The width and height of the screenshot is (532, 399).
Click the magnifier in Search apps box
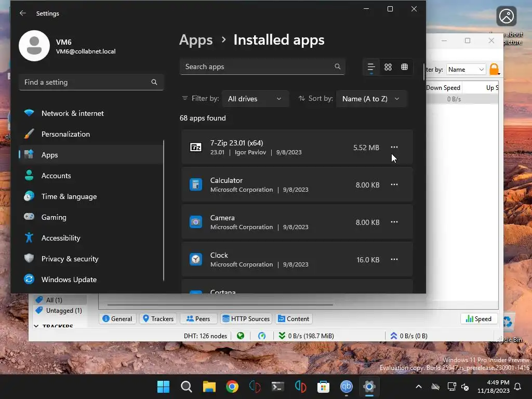click(337, 66)
